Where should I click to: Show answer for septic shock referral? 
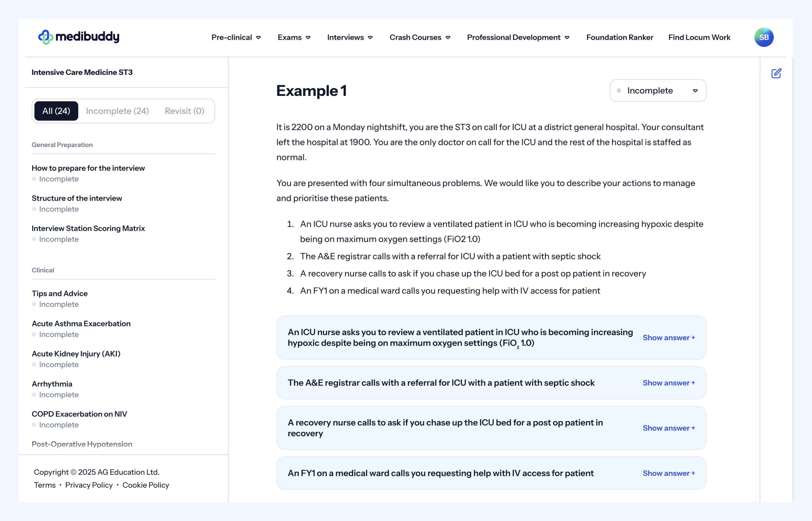668,383
